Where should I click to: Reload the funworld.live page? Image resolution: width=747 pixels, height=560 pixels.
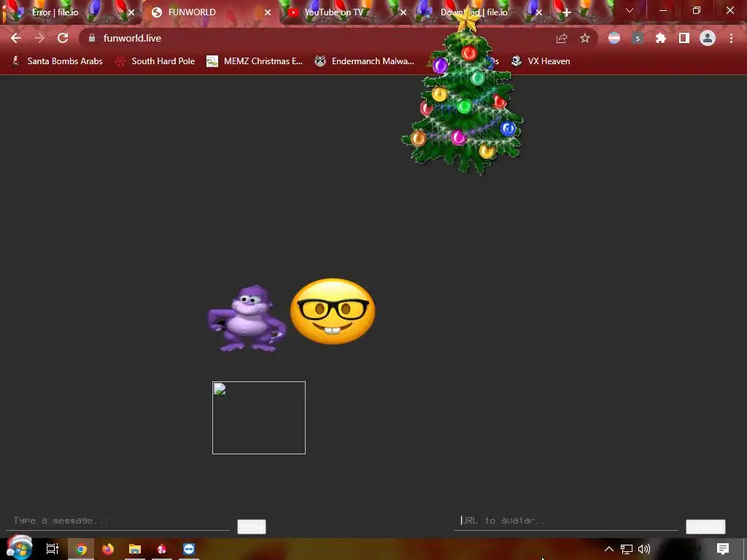(63, 38)
